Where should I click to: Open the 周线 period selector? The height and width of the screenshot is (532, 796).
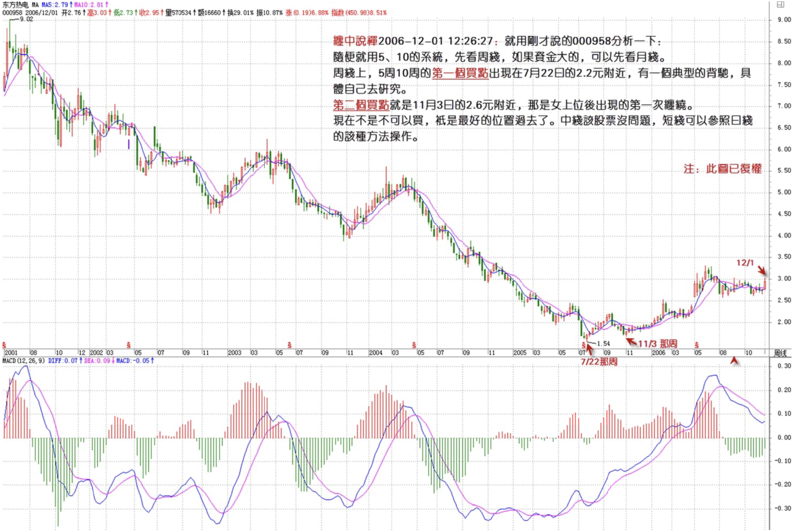(780, 353)
